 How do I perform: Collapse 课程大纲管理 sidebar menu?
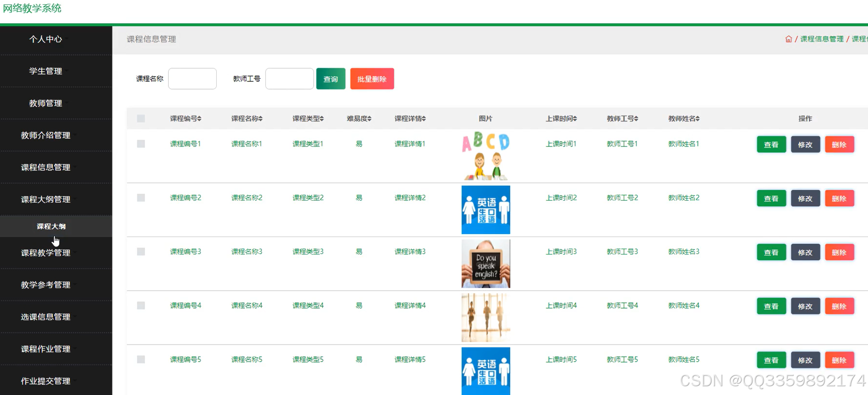(x=56, y=199)
